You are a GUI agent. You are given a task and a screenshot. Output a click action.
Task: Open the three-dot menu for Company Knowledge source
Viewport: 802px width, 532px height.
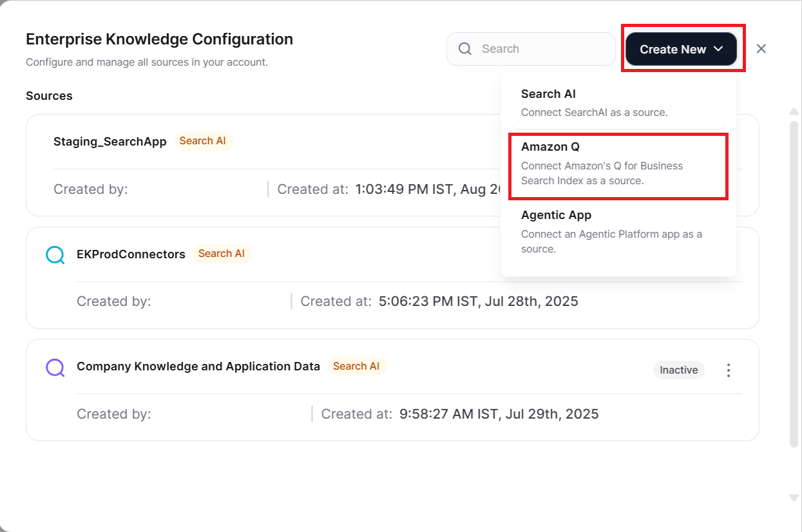pos(729,370)
